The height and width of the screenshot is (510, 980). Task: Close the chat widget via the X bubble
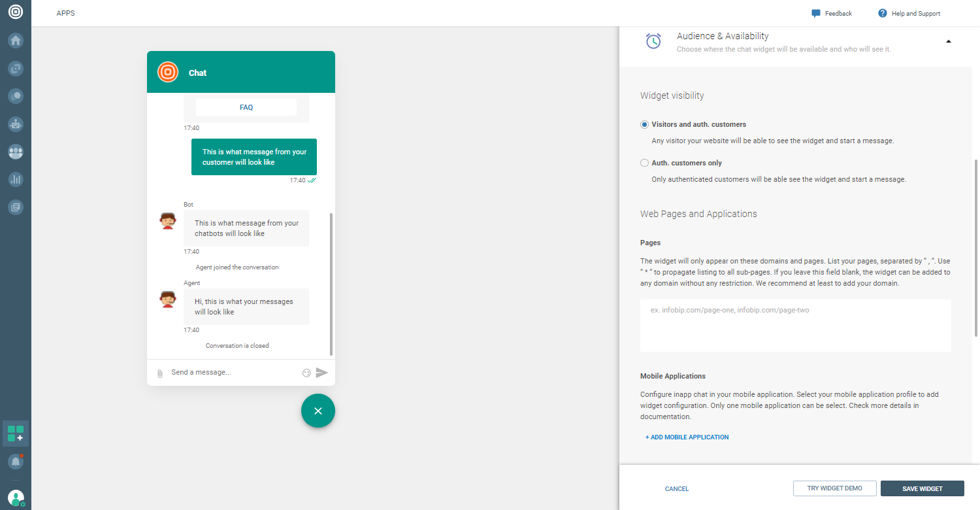tap(318, 411)
